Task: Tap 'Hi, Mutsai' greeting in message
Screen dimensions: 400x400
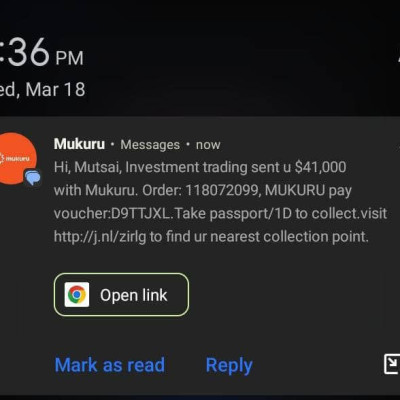Action: point(88,167)
